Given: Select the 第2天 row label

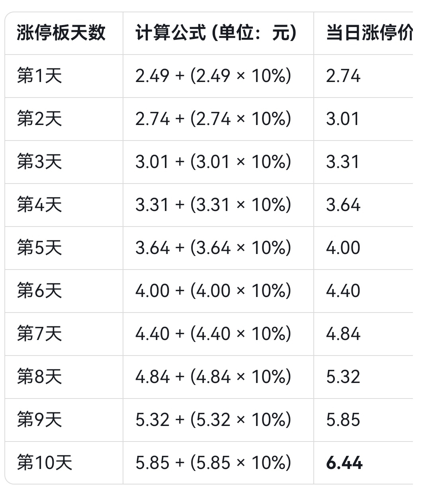Looking at the screenshot, I should pos(39,119).
